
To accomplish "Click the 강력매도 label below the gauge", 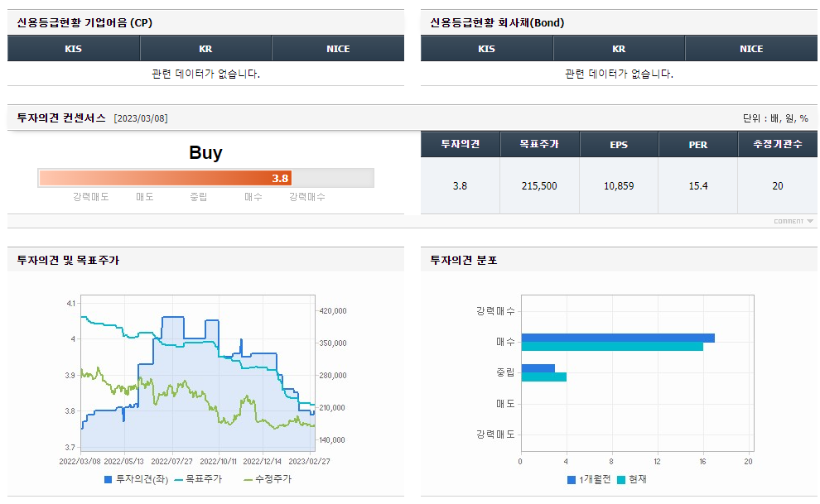I will coord(91,197).
